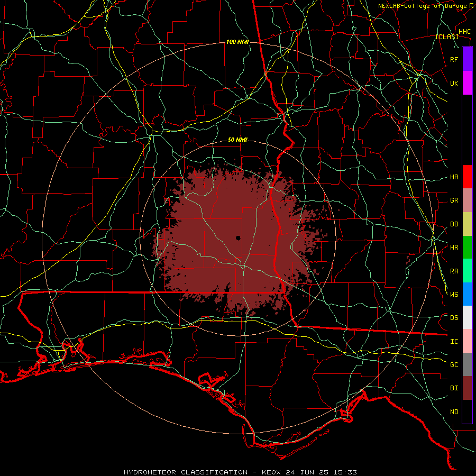Click the '100 NMI' range ring label
Screen dimensions: 476x476
point(237,42)
